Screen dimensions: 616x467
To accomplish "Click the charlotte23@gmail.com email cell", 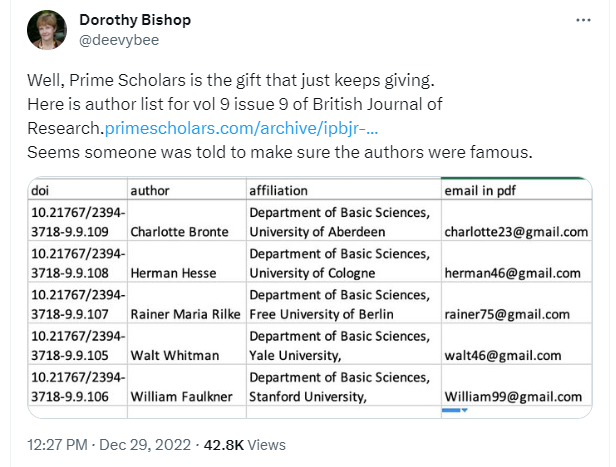I will [x=514, y=232].
